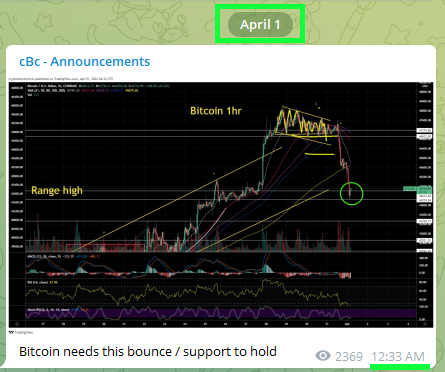Click the 12:33 AM message timestamp
Screen dimensions: 445x372
pos(398,356)
